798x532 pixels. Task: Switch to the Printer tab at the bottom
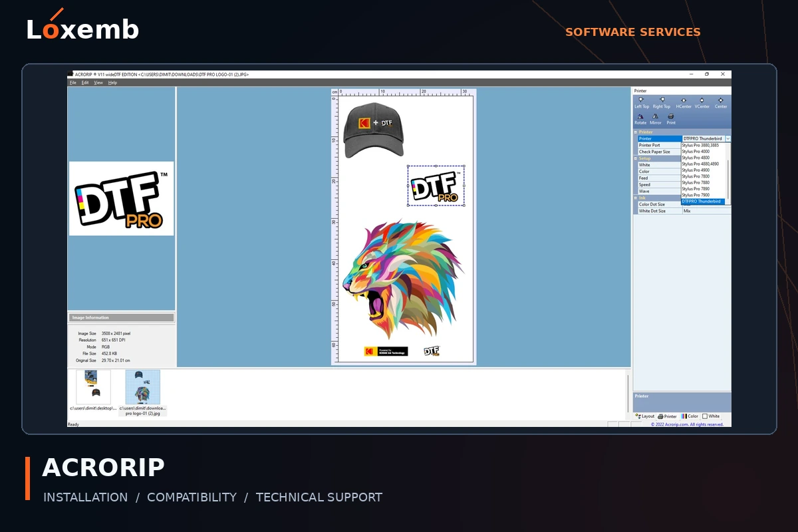click(x=667, y=416)
